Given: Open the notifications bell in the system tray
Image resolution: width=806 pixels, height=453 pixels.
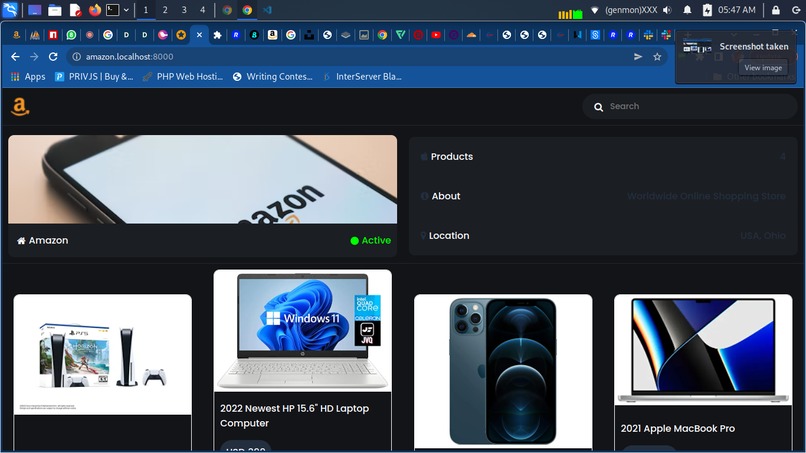Looking at the screenshot, I should pyautogui.click(x=687, y=10).
